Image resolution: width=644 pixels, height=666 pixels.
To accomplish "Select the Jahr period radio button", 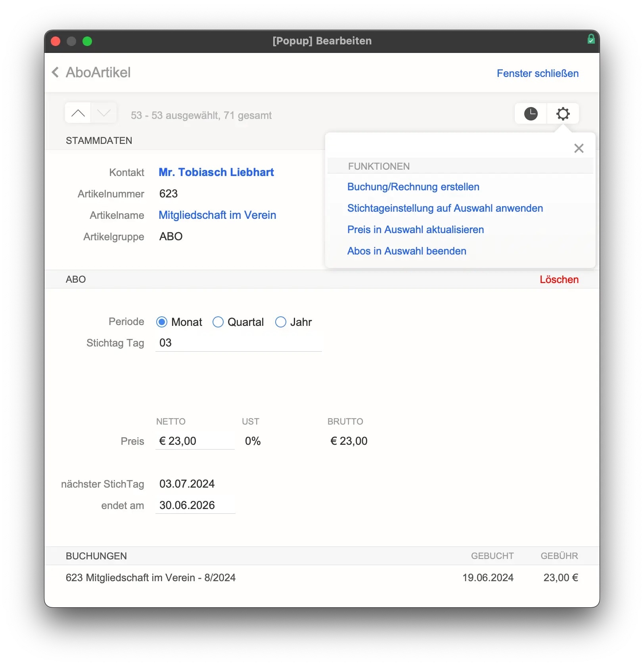I will (281, 322).
